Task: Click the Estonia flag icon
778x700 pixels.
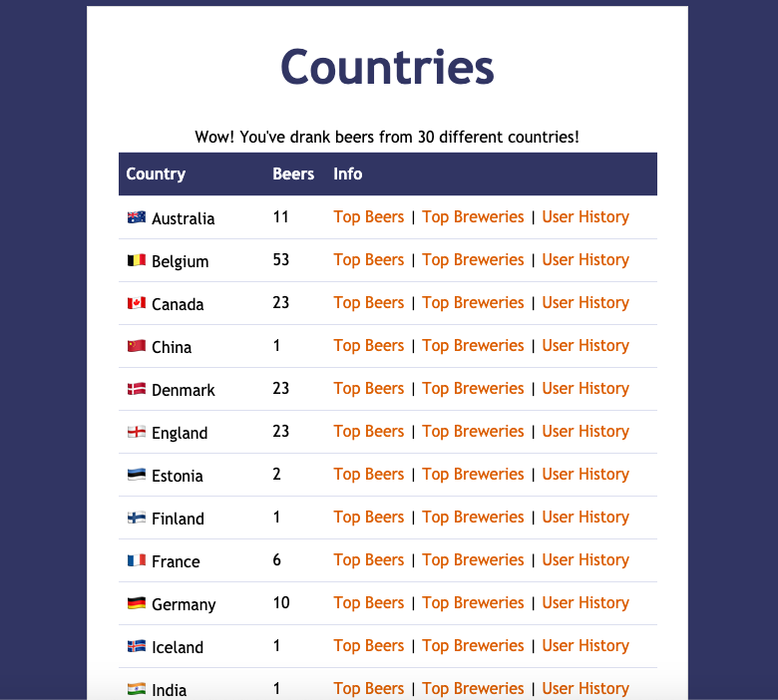Action: coord(137,475)
